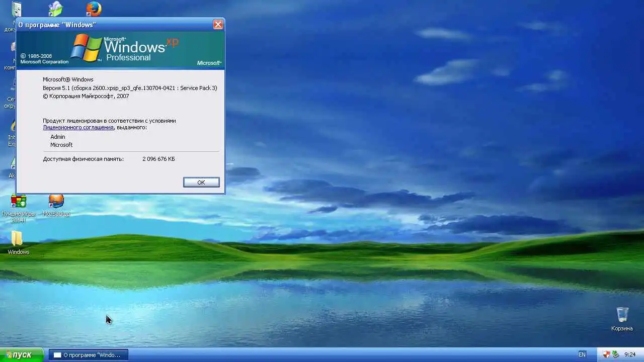Click the "Microsoft® Windows" product name text
Image resolution: width=644 pixels, height=362 pixels.
click(x=68, y=79)
